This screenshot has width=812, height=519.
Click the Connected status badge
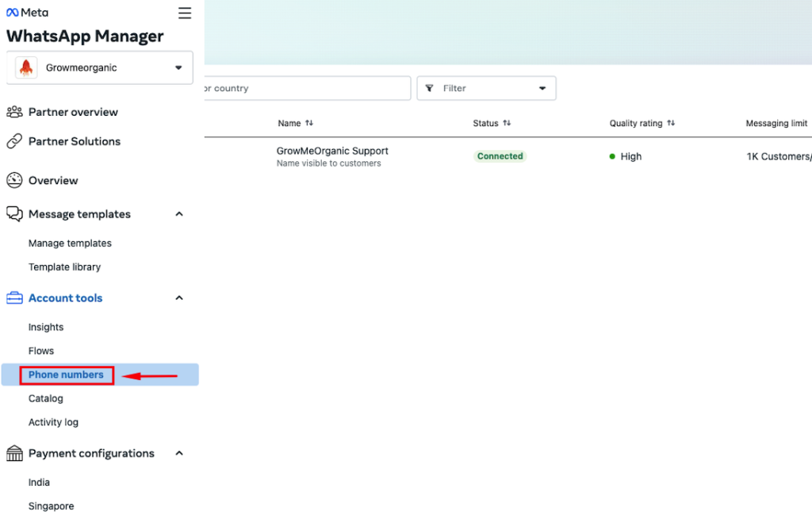(500, 156)
